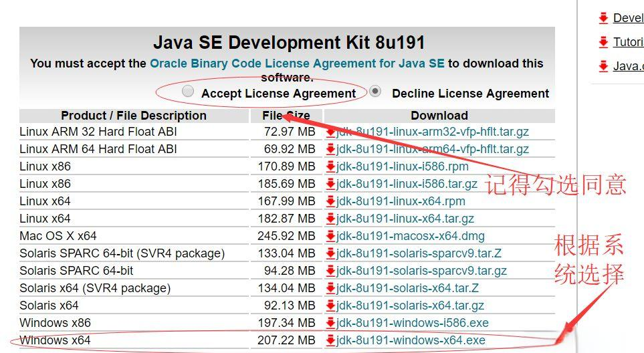Download jdk-8u191-solaris-x64.tar.Z
Image resolution: width=644 pixels, height=353 pixels.
point(407,288)
